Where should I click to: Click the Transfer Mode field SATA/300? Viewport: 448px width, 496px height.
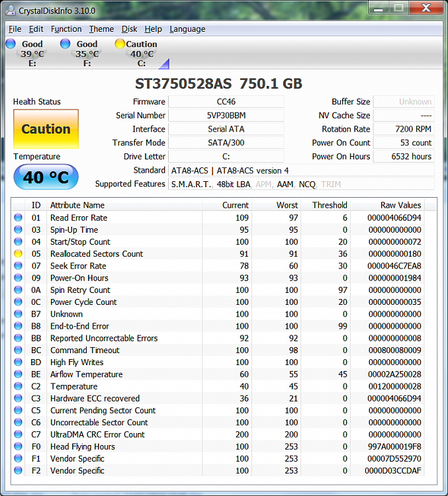226,142
